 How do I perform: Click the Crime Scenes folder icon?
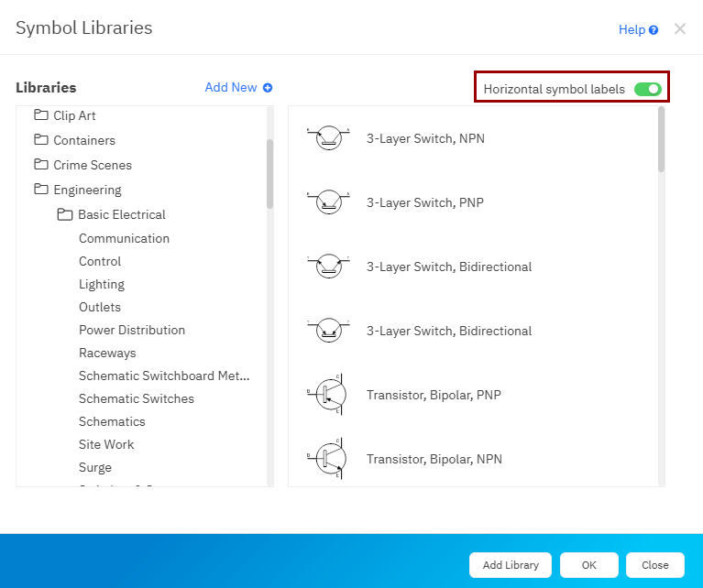tap(40, 165)
